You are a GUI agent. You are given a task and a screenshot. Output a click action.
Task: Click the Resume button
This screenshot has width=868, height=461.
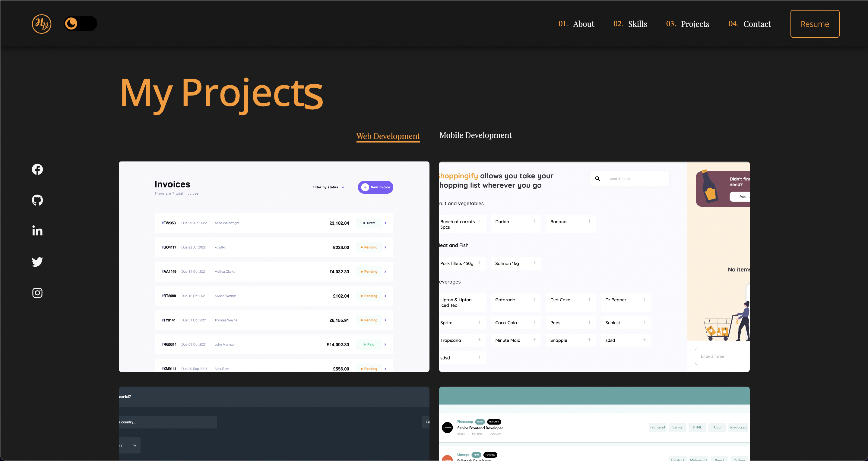click(x=815, y=24)
